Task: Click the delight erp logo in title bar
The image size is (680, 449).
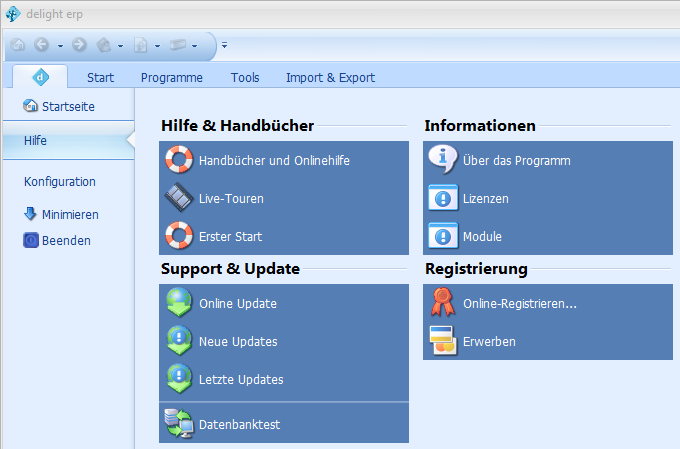Action: coord(13,14)
